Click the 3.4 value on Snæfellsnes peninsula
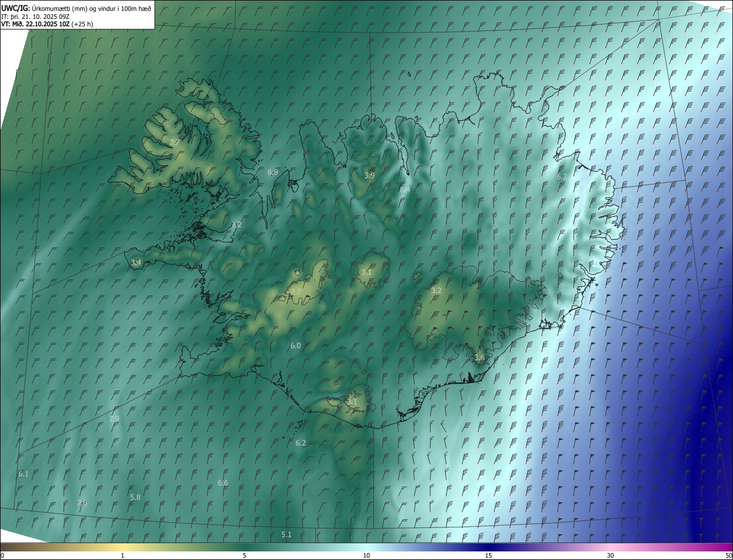 136,262
